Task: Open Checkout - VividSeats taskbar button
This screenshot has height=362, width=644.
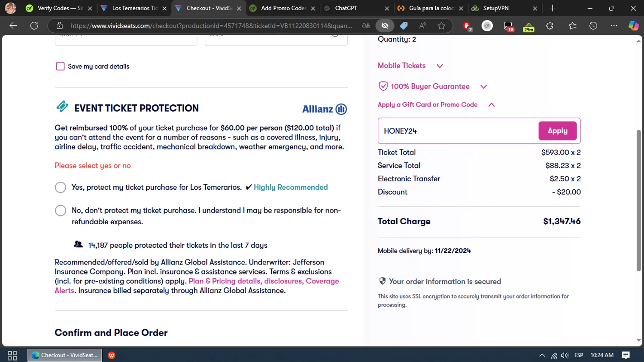Action: pos(65,356)
